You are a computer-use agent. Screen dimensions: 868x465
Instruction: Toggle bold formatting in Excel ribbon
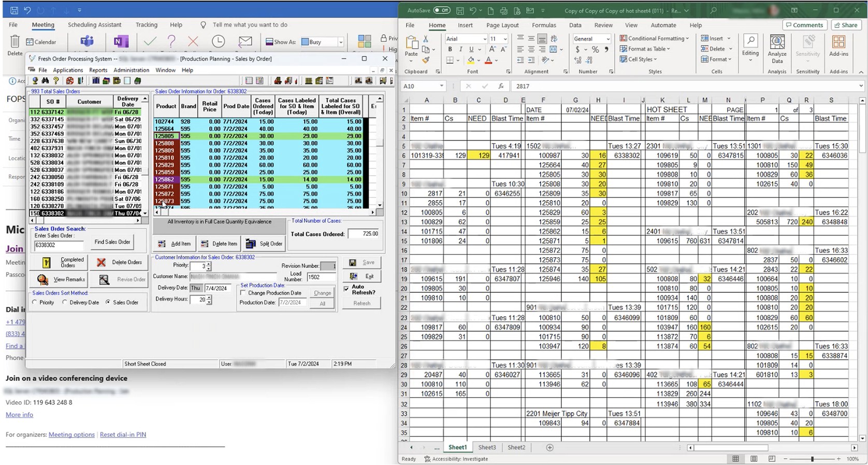(x=450, y=49)
